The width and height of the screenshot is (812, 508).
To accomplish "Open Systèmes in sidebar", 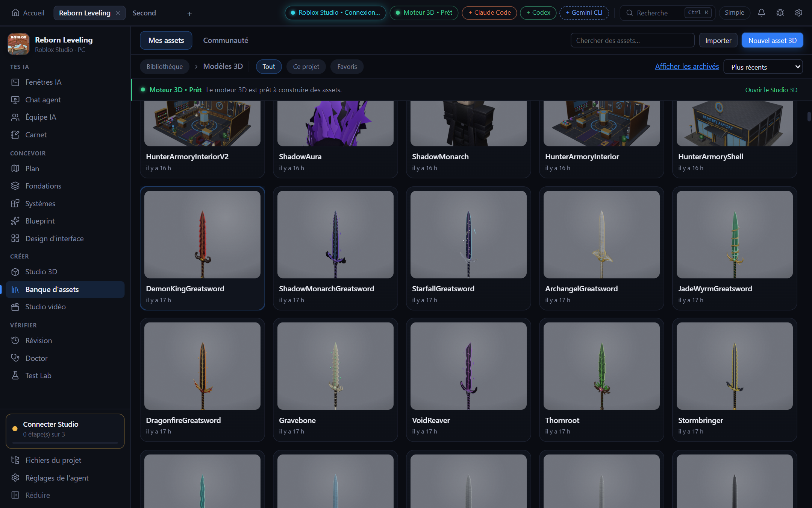I will tap(65, 204).
